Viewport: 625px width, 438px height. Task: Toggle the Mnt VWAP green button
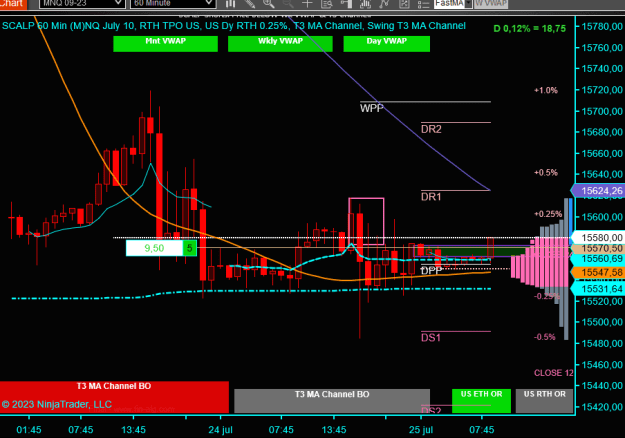click(165, 44)
